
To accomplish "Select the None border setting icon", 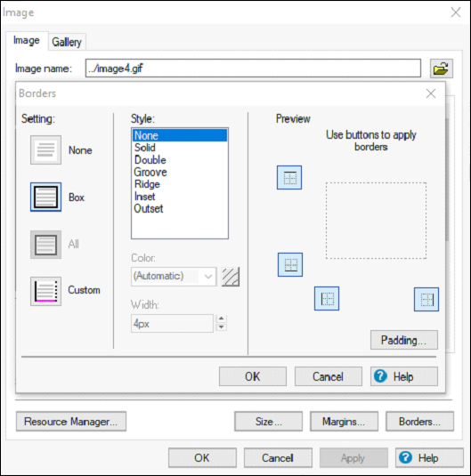I will (x=45, y=150).
